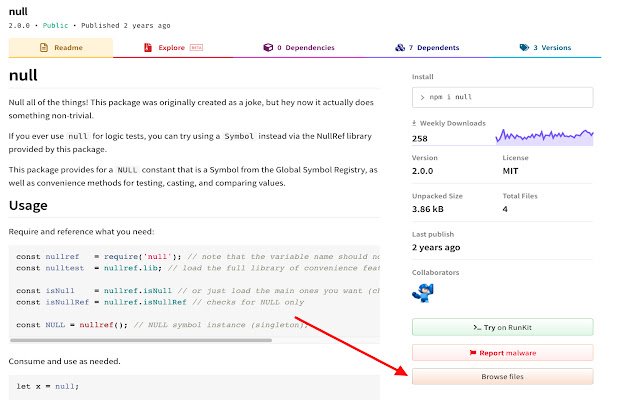Open the 0 Dependencies tab
The image size is (640, 400).
tap(299, 48)
